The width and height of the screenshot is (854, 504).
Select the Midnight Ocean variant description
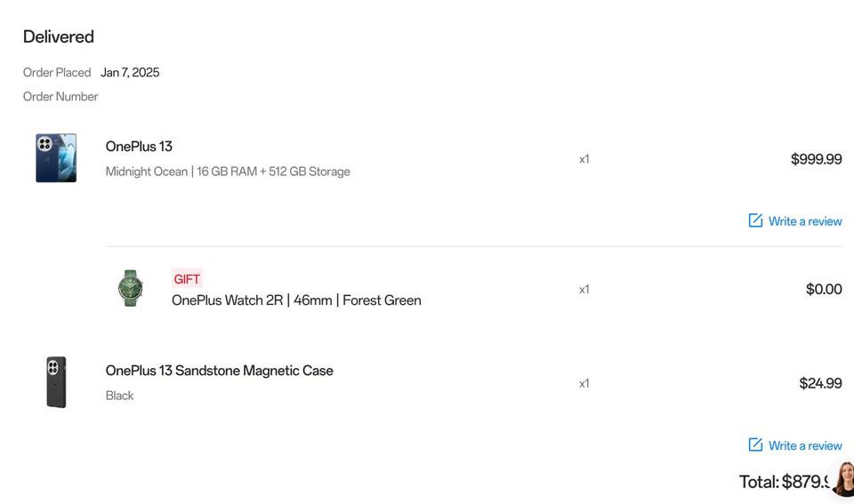pyautogui.click(x=228, y=172)
